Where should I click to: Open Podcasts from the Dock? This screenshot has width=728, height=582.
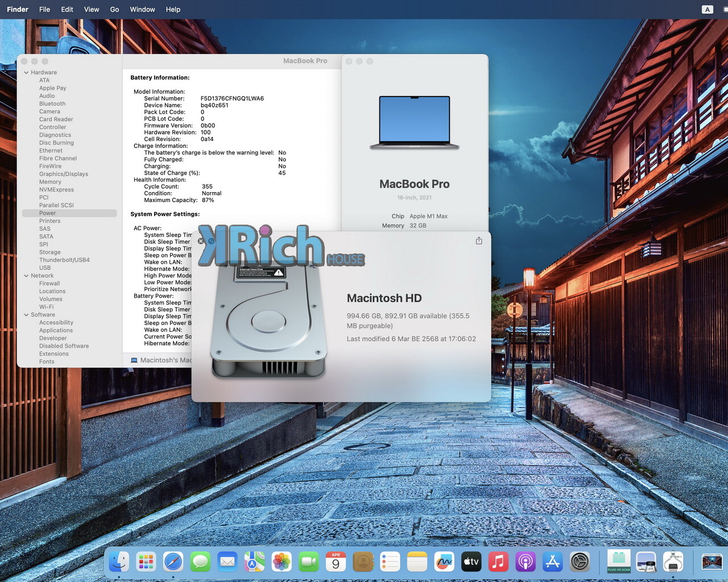(526, 562)
